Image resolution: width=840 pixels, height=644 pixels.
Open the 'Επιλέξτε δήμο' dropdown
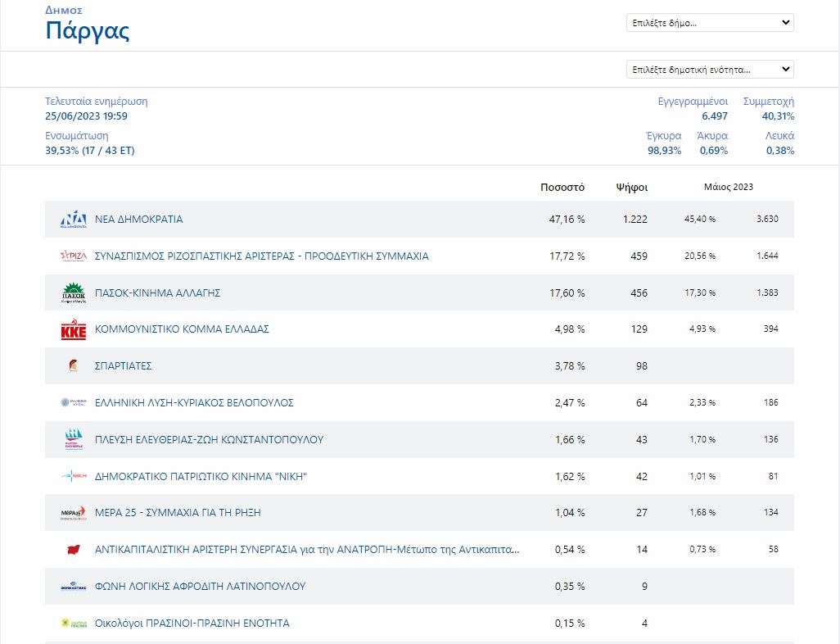point(710,23)
